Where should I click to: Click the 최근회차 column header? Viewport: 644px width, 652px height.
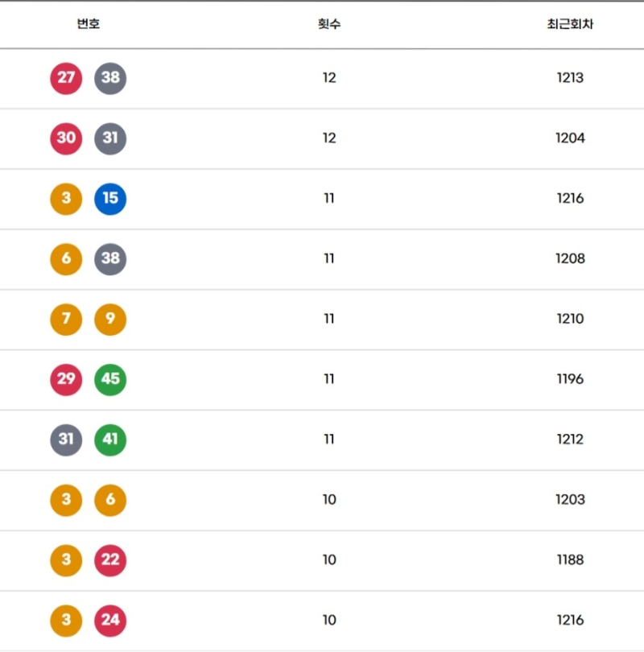(570, 24)
